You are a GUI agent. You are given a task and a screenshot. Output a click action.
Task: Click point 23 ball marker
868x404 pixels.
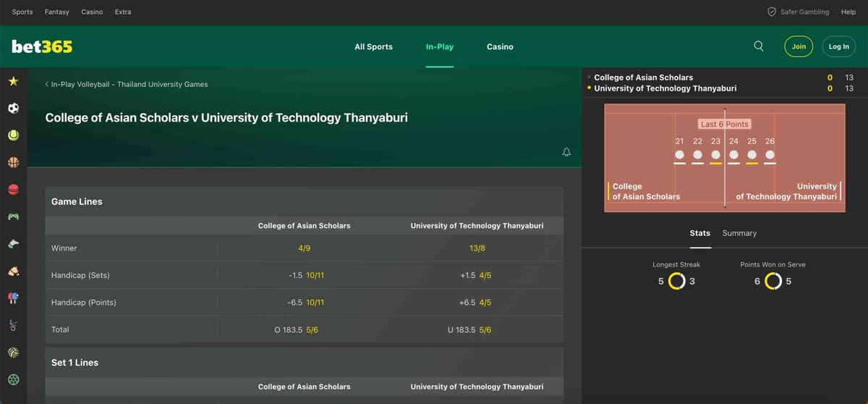(715, 155)
